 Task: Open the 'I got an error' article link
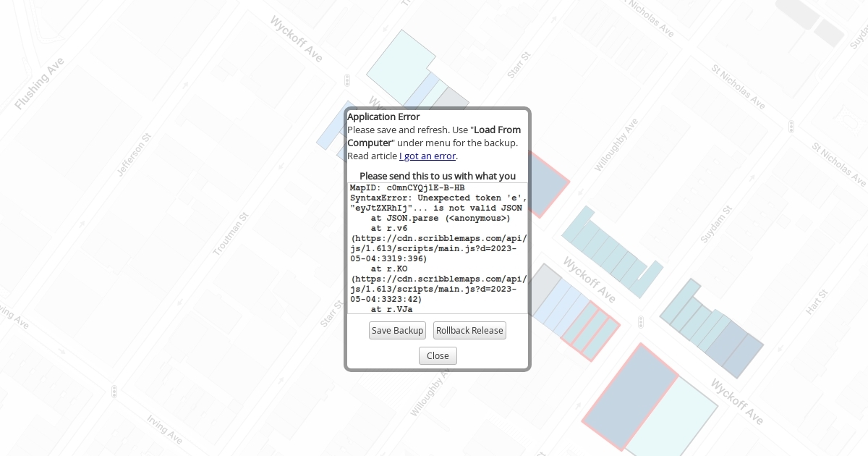tap(427, 156)
